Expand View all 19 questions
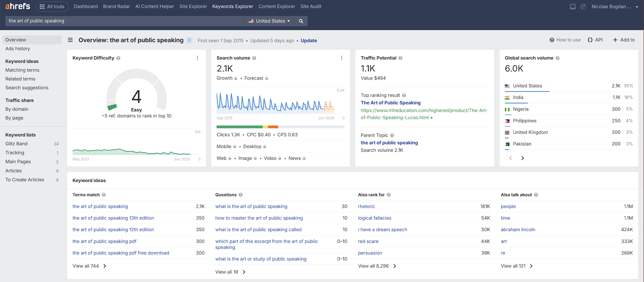 tap(230, 272)
